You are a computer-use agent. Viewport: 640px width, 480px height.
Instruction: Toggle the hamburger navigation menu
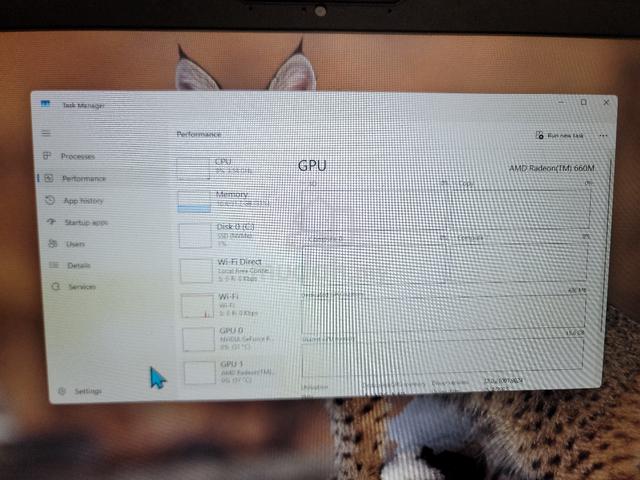46,133
